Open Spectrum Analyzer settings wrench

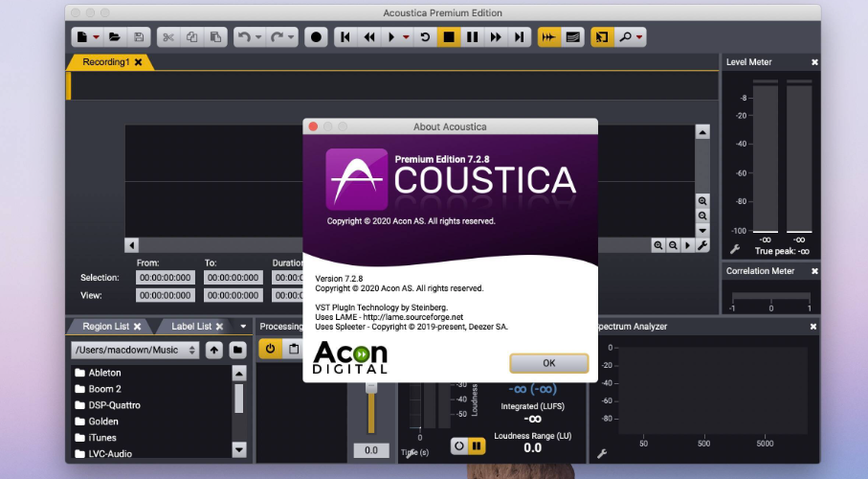click(x=602, y=454)
